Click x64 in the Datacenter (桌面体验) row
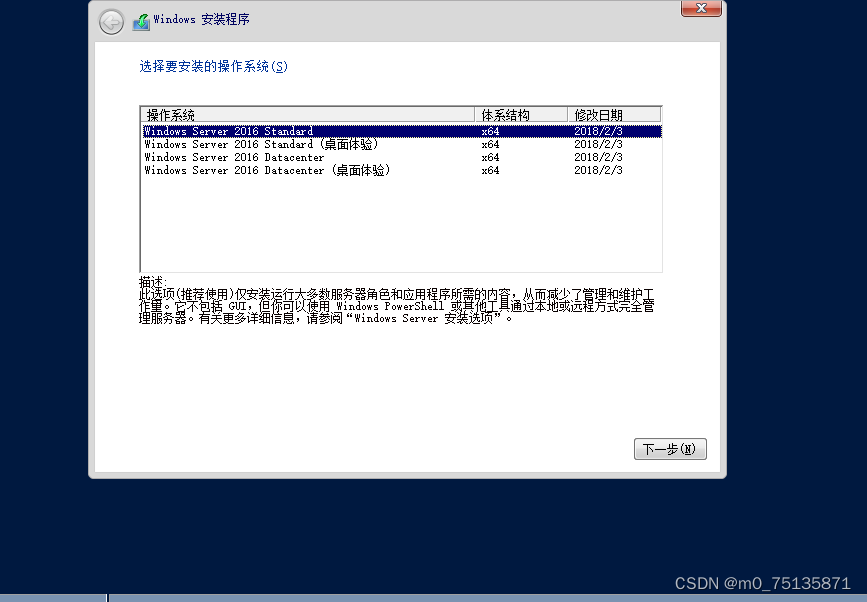The height and width of the screenshot is (602, 867). tap(490, 170)
